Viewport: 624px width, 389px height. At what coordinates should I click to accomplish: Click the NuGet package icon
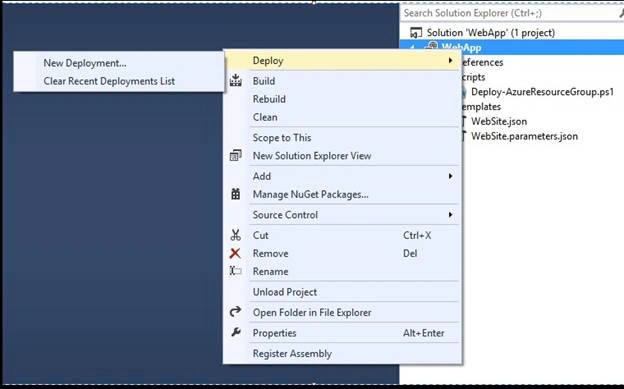[x=236, y=194]
